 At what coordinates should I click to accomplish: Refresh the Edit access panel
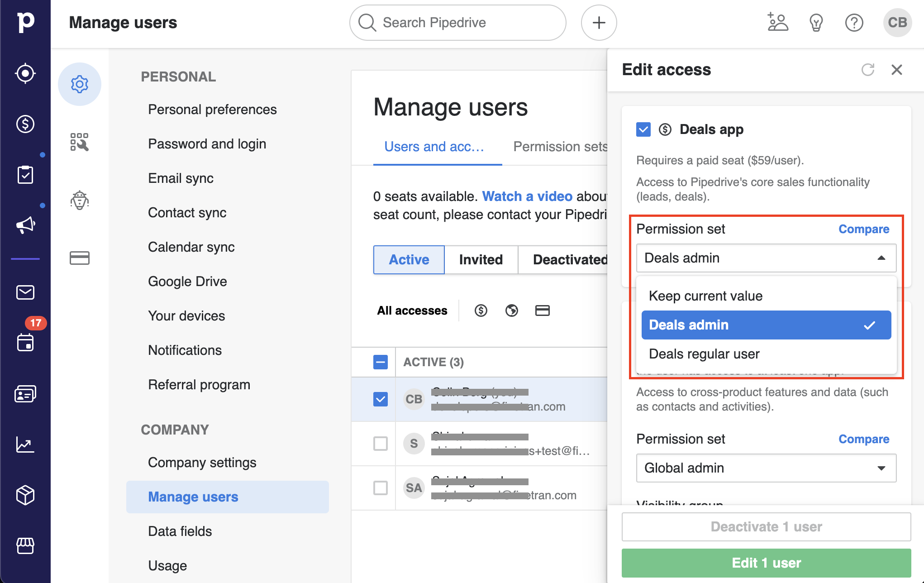[x=868, y=70]
